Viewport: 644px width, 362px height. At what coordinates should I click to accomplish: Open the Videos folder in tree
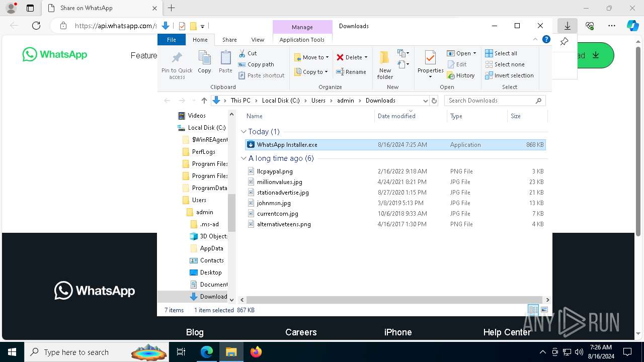tap(197, 116)
